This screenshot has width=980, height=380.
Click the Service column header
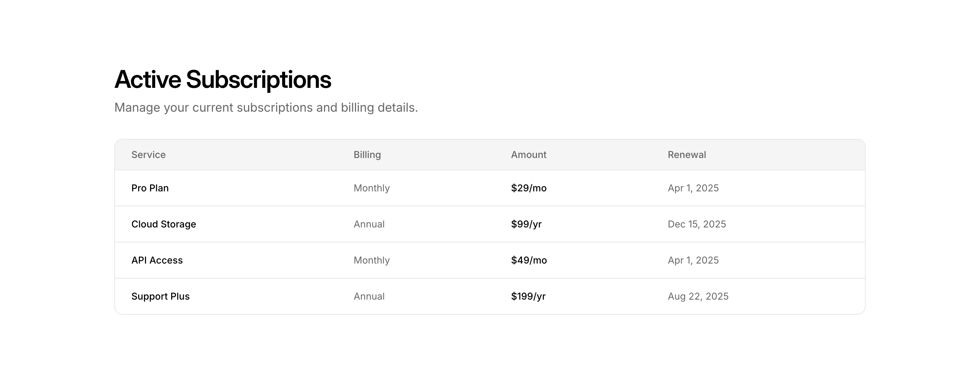pos(148,155)
